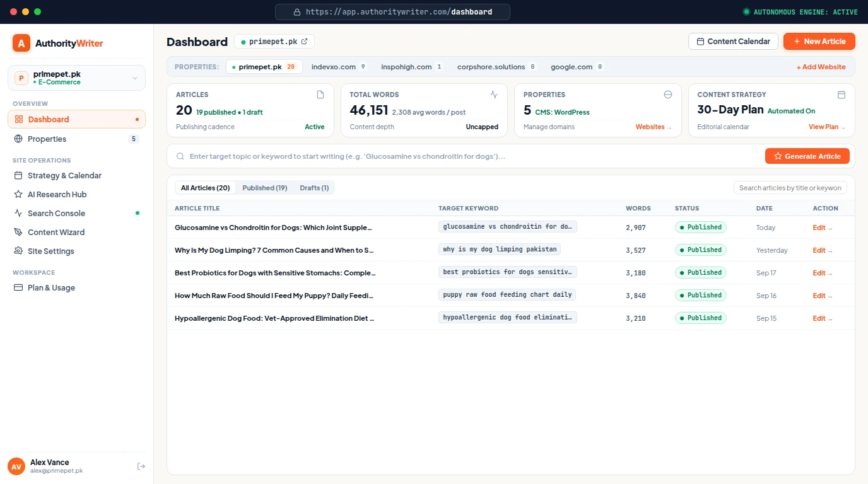Edit the Best Probiotics for Dogs article
Viewport: 868px width, 484px height.
coord(823,273)
